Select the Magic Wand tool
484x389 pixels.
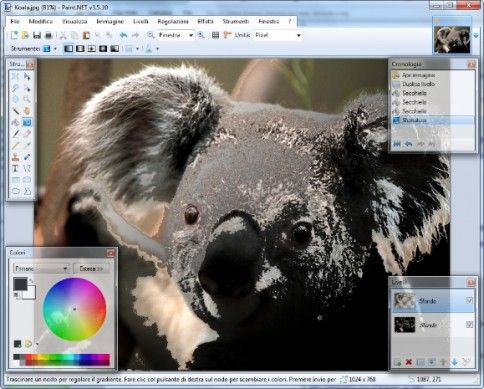[x=15, y=111]
